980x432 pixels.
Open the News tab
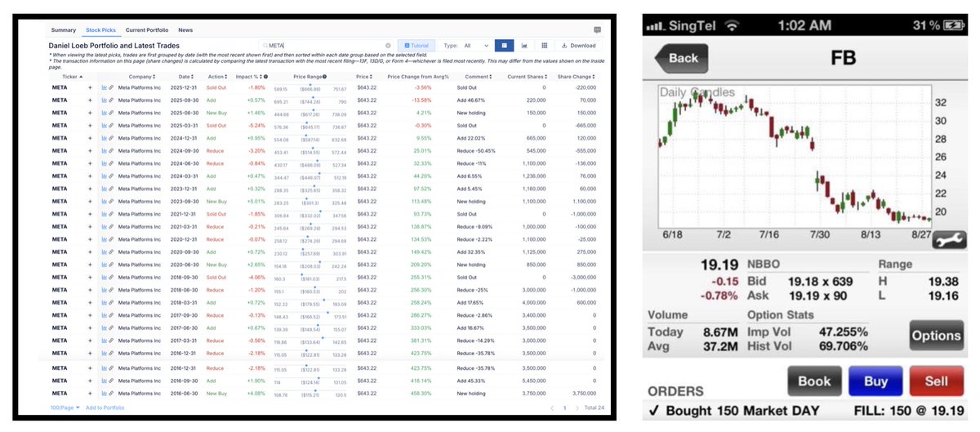[185, 29]
